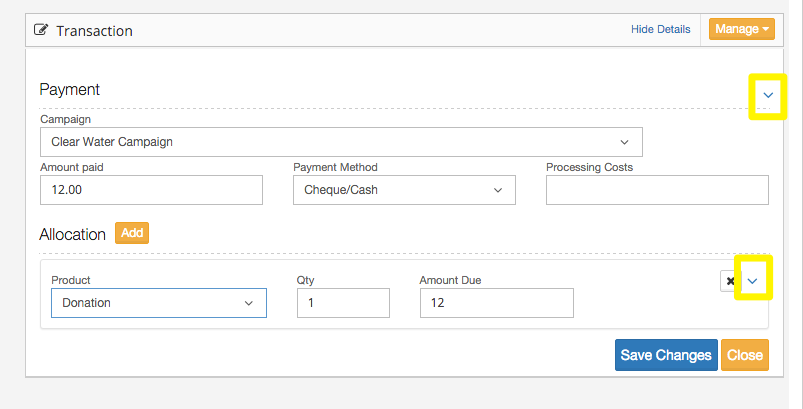Click the edit pencil icon beside Transaction

coord(42,30)
